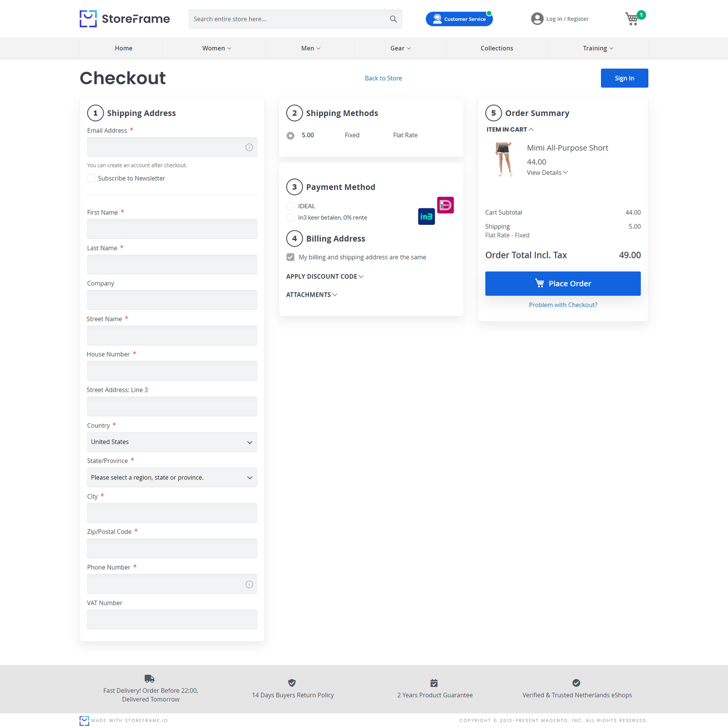This screenshot has height=728, width=728.
Task: Switch to the Collections menu item
Action: click(496, 48)
